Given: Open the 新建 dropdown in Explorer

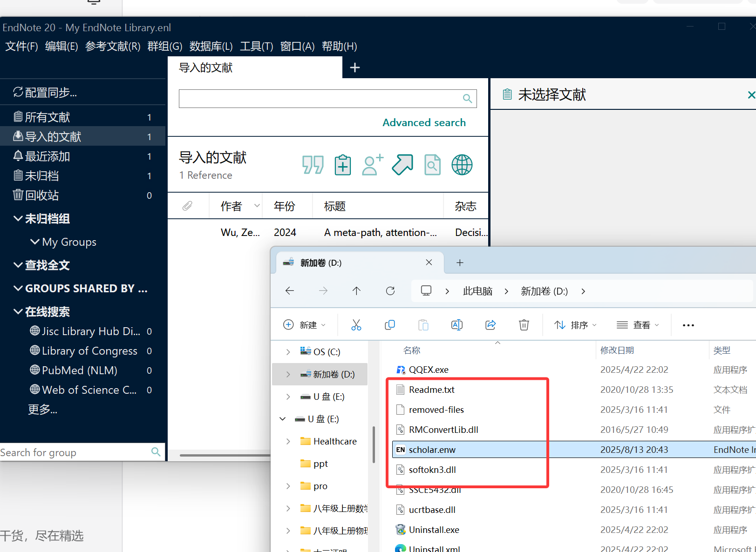Looking at the screenshot, I should (x=304, y=325).
